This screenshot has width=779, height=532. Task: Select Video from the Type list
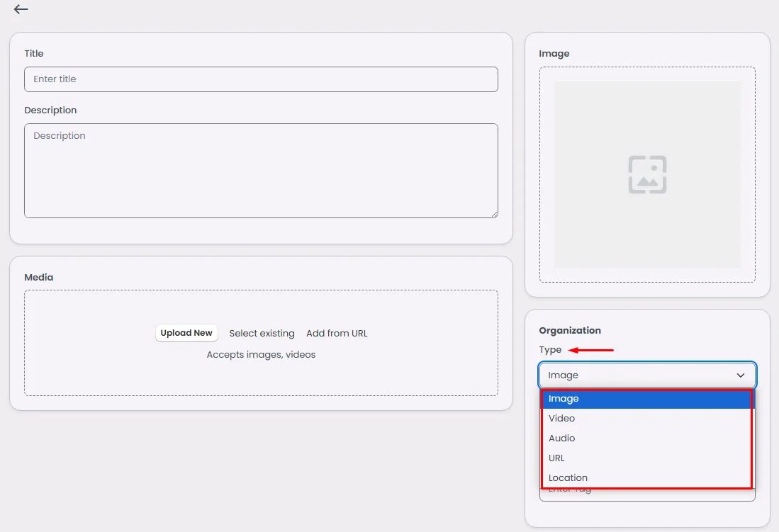pos(646,419)
